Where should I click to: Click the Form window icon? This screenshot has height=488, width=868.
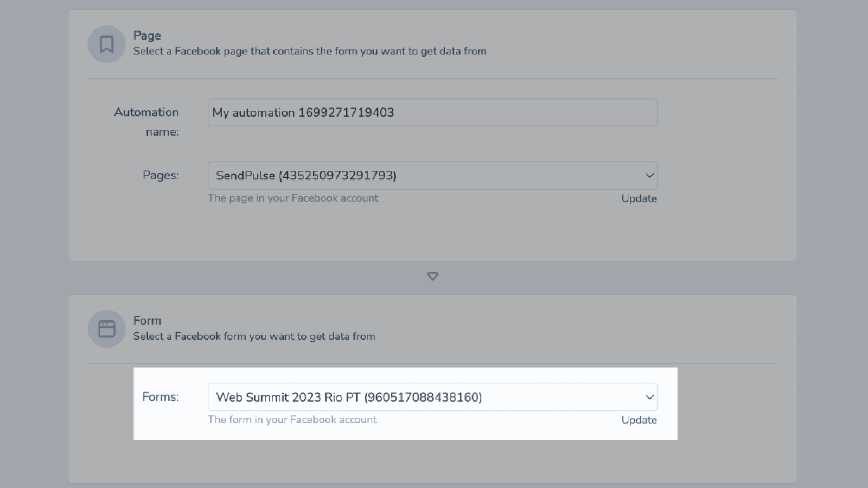107,329
